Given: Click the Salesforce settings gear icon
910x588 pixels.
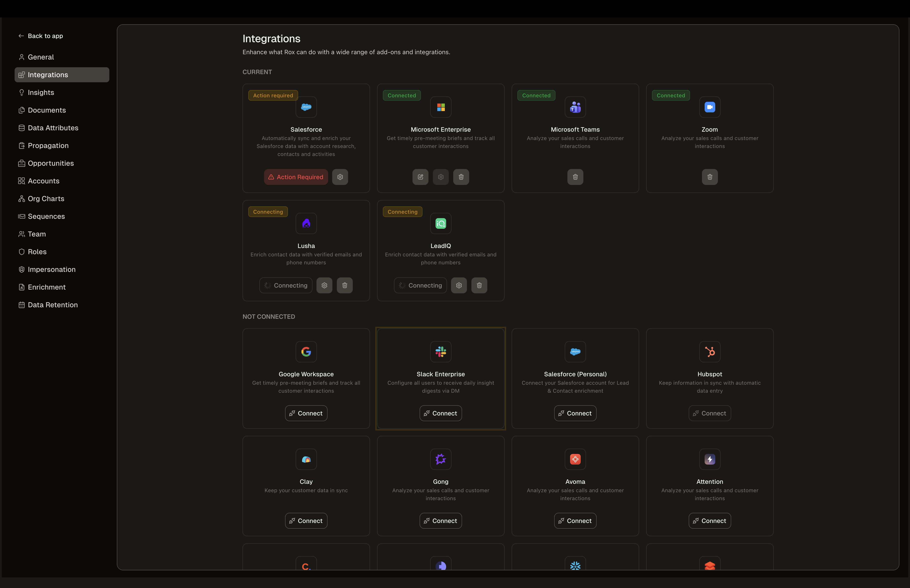Looking at the screenshot, I should 340,177.
